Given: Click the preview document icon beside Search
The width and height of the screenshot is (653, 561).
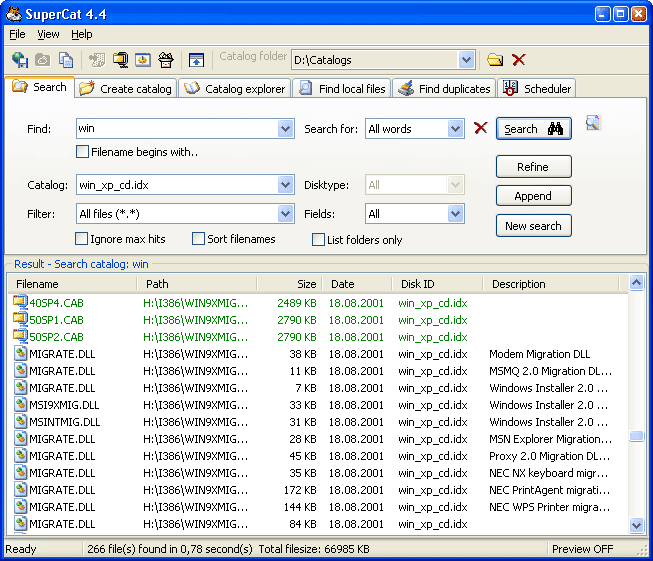Looking at the screenshot, I should 593,123.
